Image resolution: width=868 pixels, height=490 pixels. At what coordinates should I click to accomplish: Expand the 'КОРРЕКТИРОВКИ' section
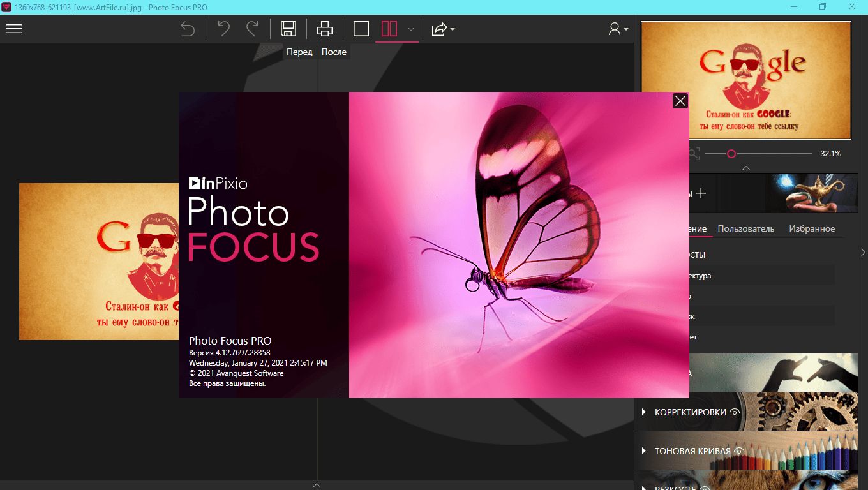coord(644,412)
